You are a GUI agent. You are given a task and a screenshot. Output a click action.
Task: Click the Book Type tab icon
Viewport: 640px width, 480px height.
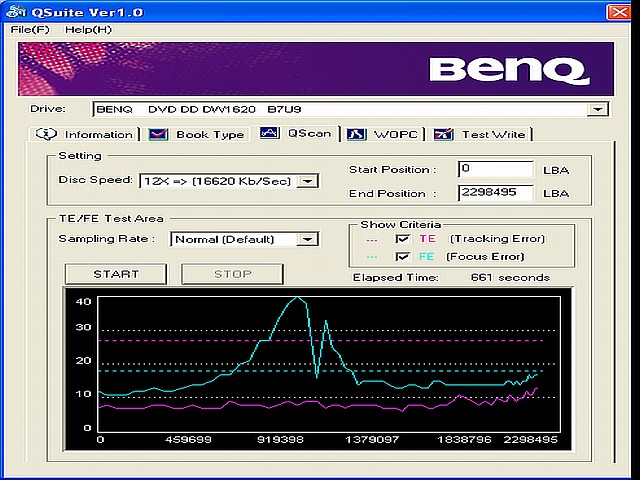[x=158, y=134]
